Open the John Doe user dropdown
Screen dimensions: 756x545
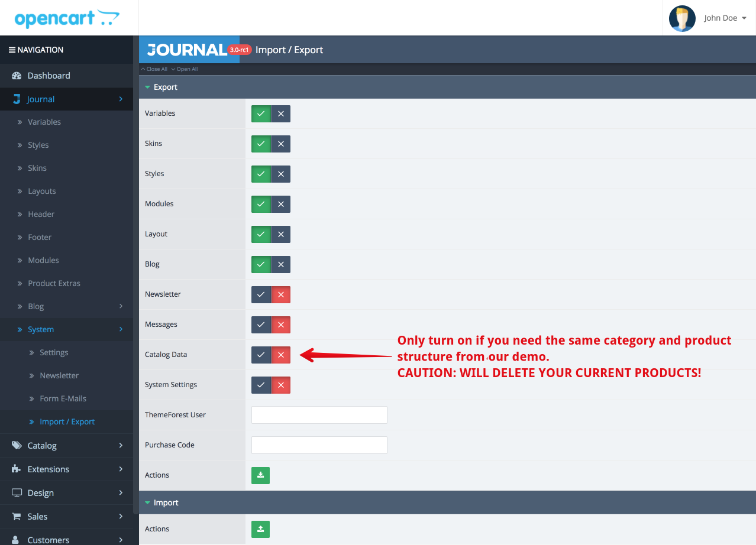[725, 18]
